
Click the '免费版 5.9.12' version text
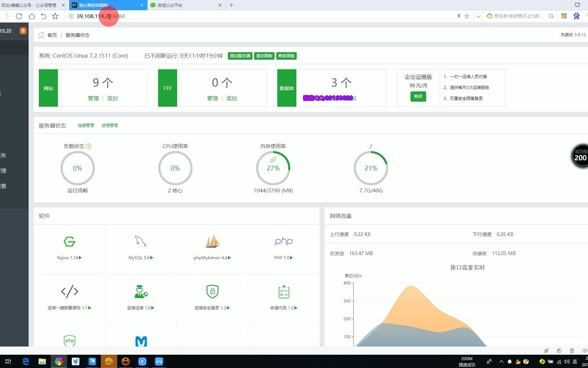pyautogui.click(x=573, y=35)
